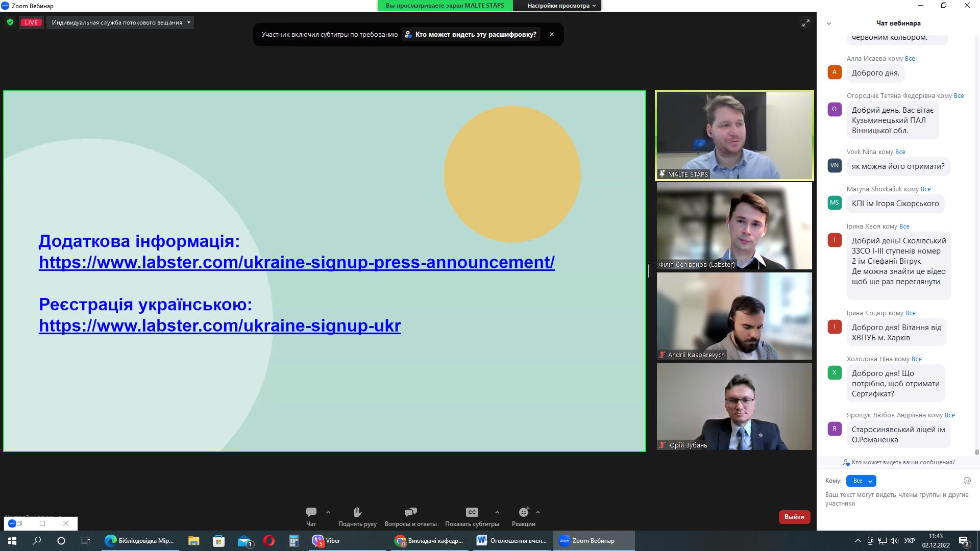The width and height of the screenshot is (980, 551).
Task: Open the chat recipient dropdown
Action: pos(861,481)
